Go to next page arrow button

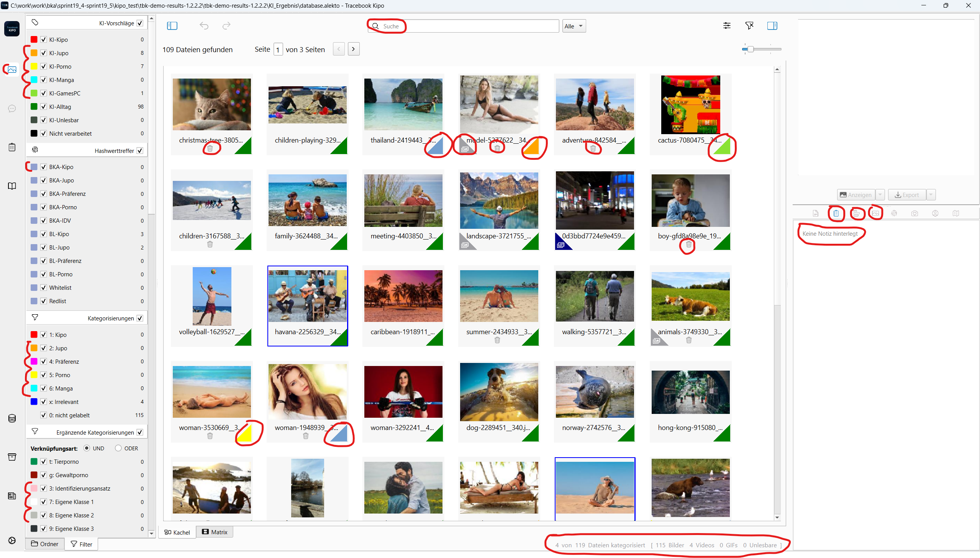pyautogui.click(x=353, y=49)
